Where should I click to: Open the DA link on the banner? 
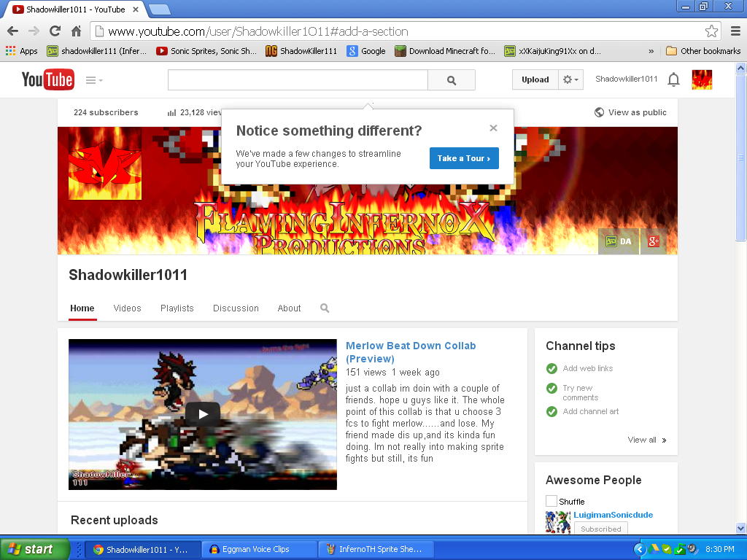(x=619, y=241)
